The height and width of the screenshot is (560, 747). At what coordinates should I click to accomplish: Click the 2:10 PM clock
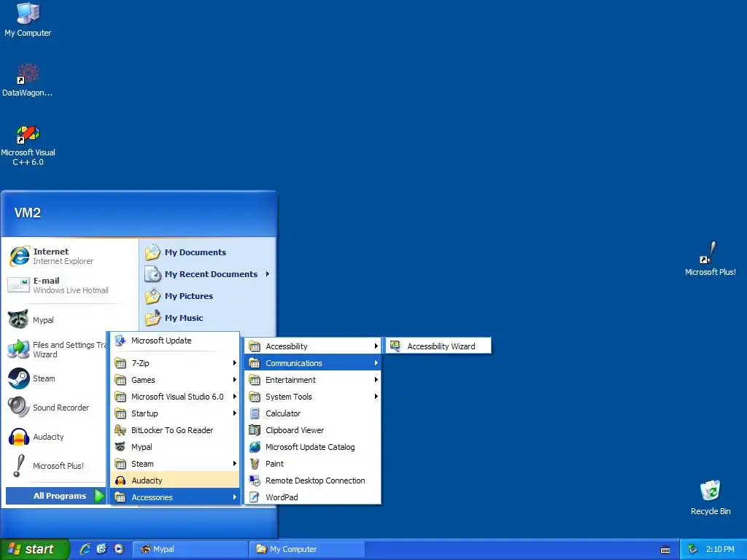point(720,549)
